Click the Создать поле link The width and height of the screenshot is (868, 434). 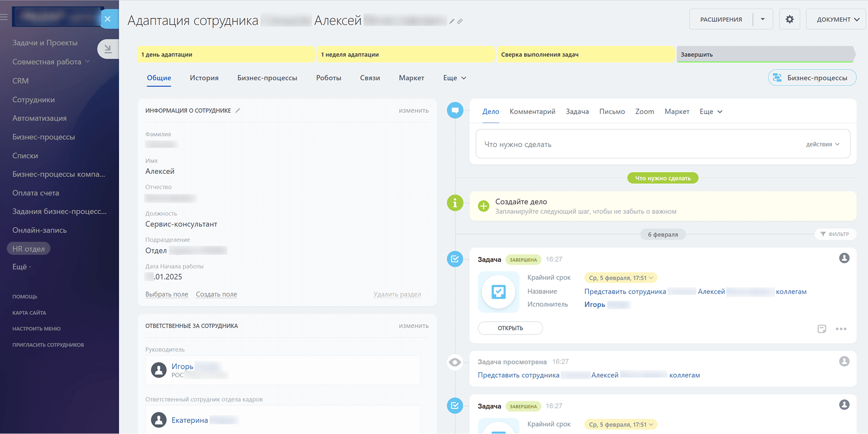point(216,294)
